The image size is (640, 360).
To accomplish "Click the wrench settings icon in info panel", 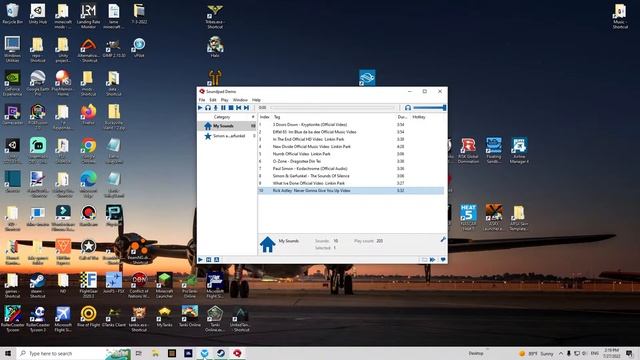I will tap(443, 240).
